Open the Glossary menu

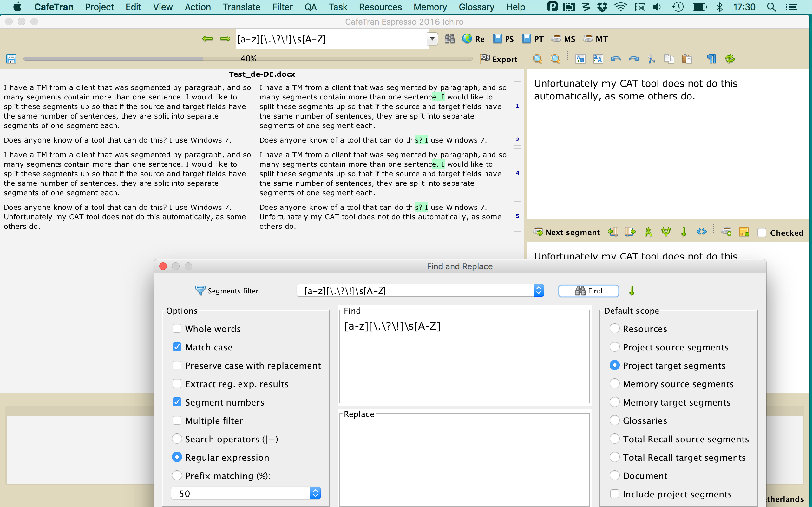coord(476,7)
